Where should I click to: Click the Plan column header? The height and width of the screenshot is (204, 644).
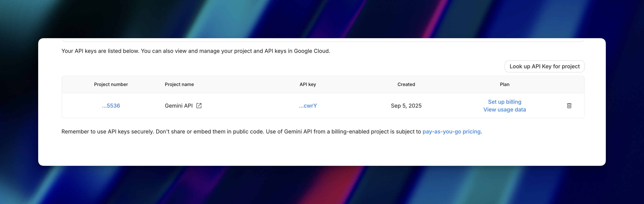tap(505, 84)
